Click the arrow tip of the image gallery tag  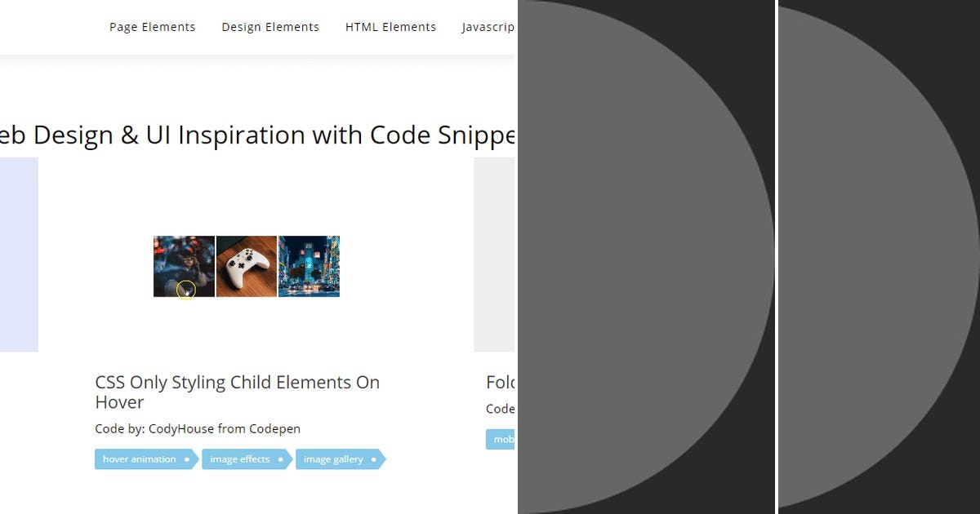point(384,459)
